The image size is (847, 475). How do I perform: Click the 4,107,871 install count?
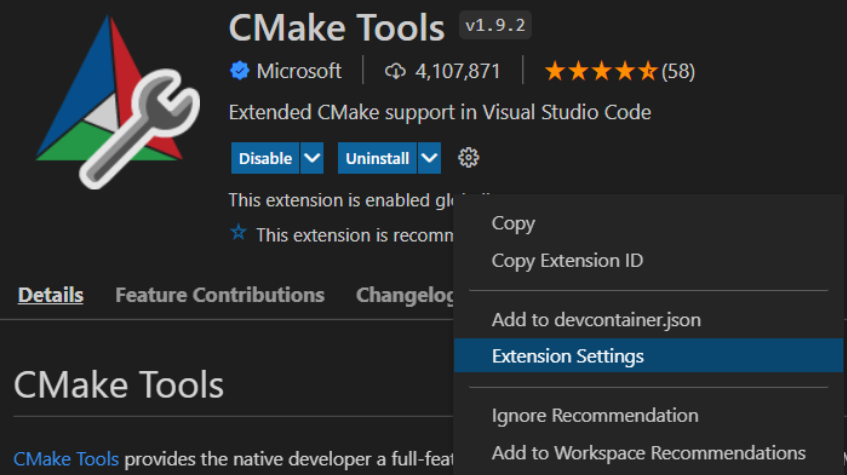[458, 71]
